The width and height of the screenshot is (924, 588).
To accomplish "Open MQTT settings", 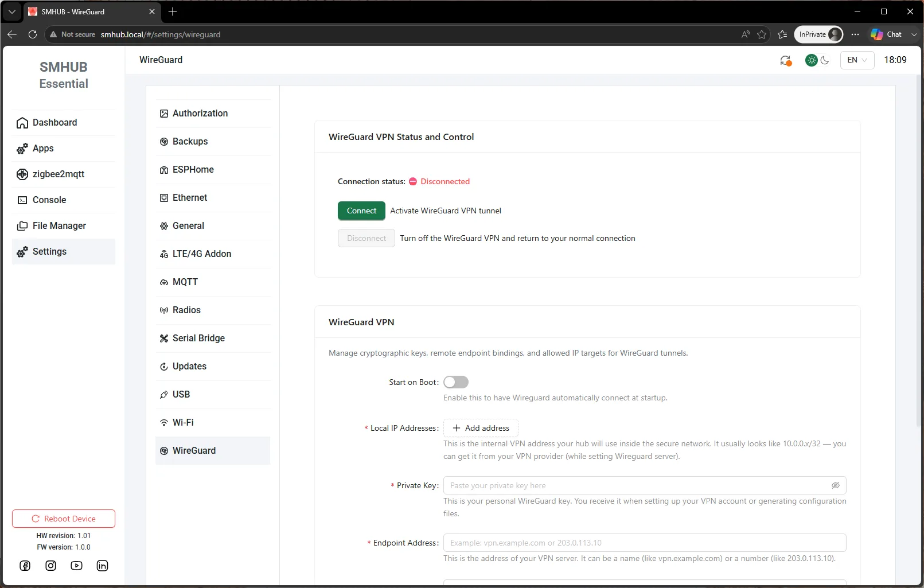I will pyautogui.click(x=213, y=282).
